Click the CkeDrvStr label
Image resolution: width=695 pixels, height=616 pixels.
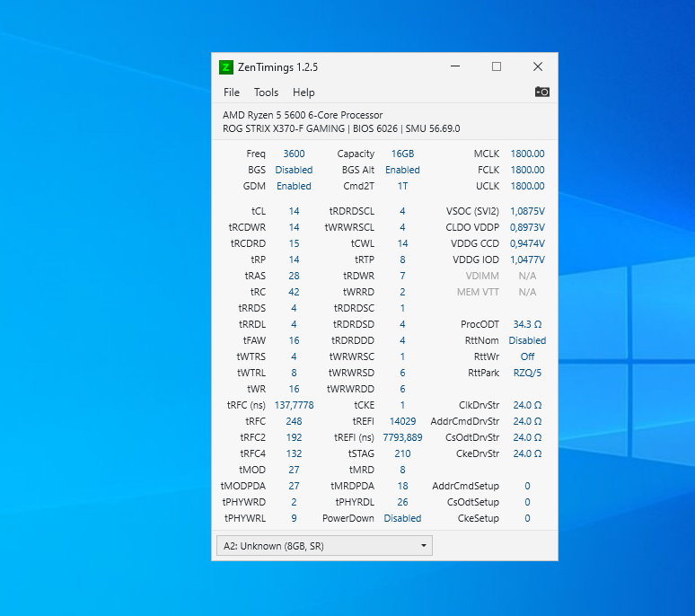(x=478, y=453)
